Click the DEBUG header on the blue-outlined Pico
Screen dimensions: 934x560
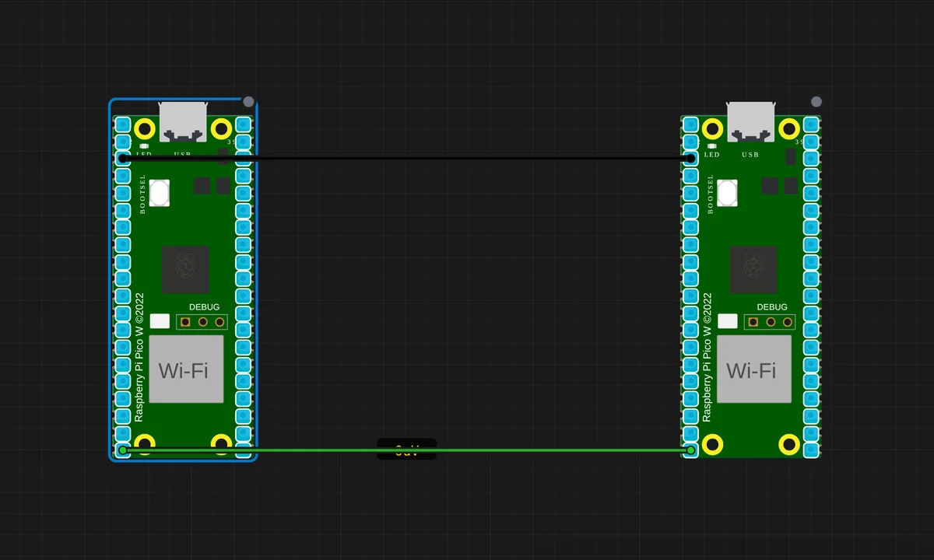203,321
